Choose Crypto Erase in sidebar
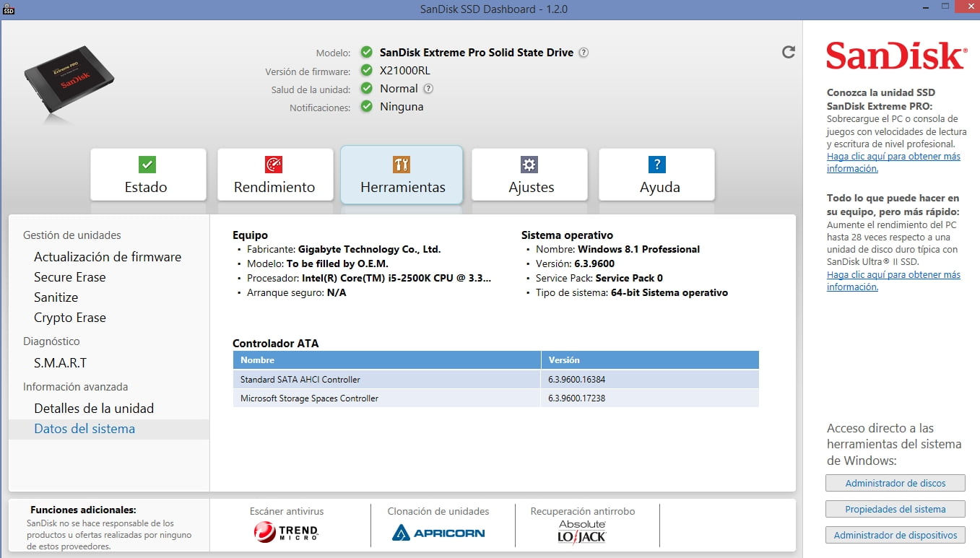 click(x=70, y=318)
